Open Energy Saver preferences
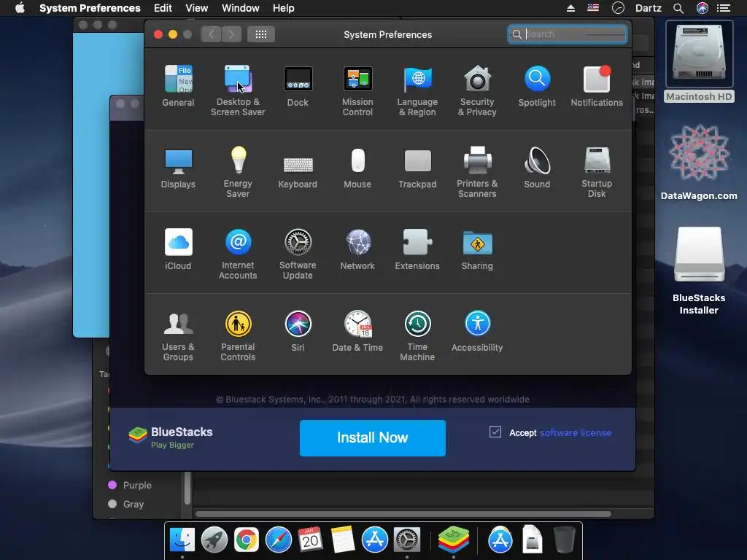The height and width of the screenshot is (560, 747). (238, 172)
